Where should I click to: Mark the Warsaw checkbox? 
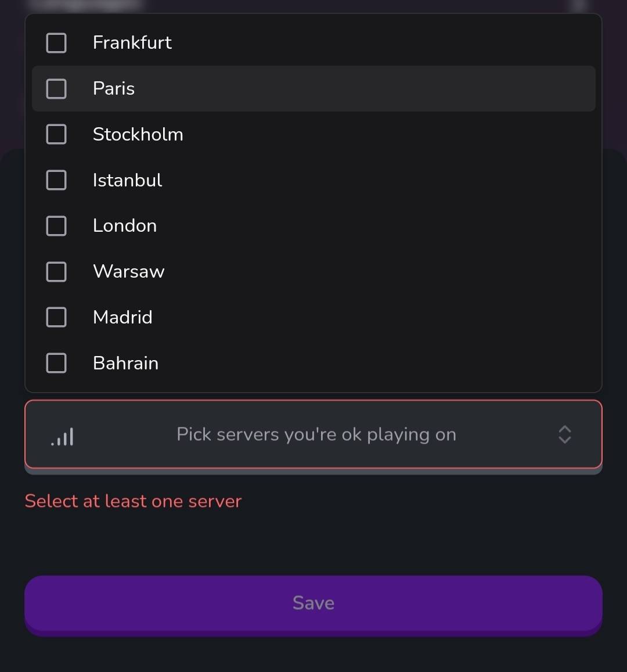[x=56, y=271]
